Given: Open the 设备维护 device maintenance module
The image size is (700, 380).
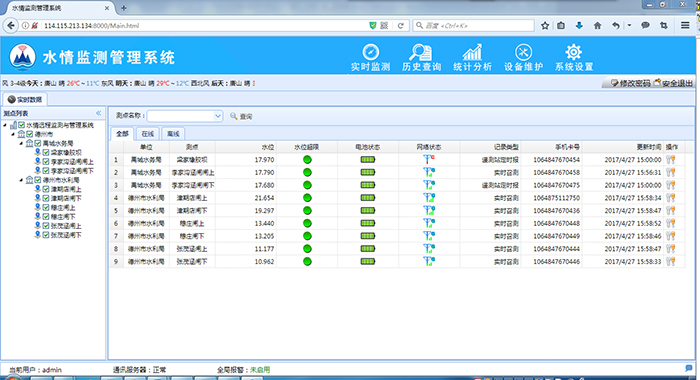Looking at the screenshot, I should coord(523,58).
